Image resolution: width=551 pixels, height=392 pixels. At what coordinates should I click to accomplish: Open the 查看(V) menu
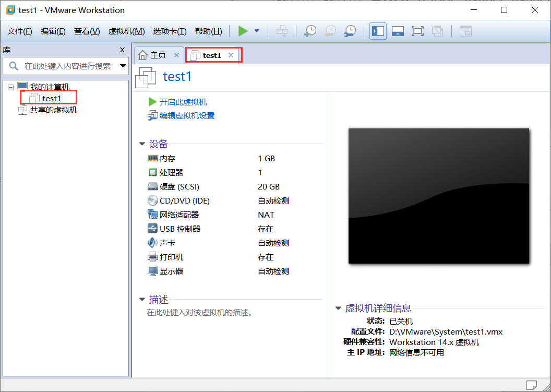pyautogui.click(x=87, y=31)
